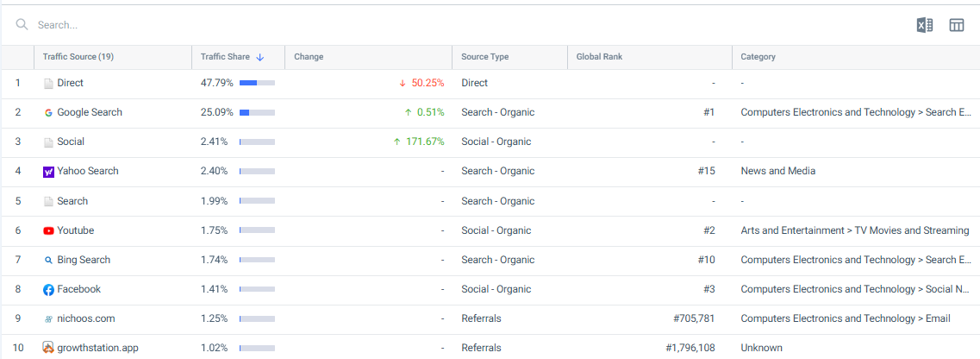Click the 2.40% traffic share value
This screenshot has height=359, width=980.
click(x=214, y=171)
